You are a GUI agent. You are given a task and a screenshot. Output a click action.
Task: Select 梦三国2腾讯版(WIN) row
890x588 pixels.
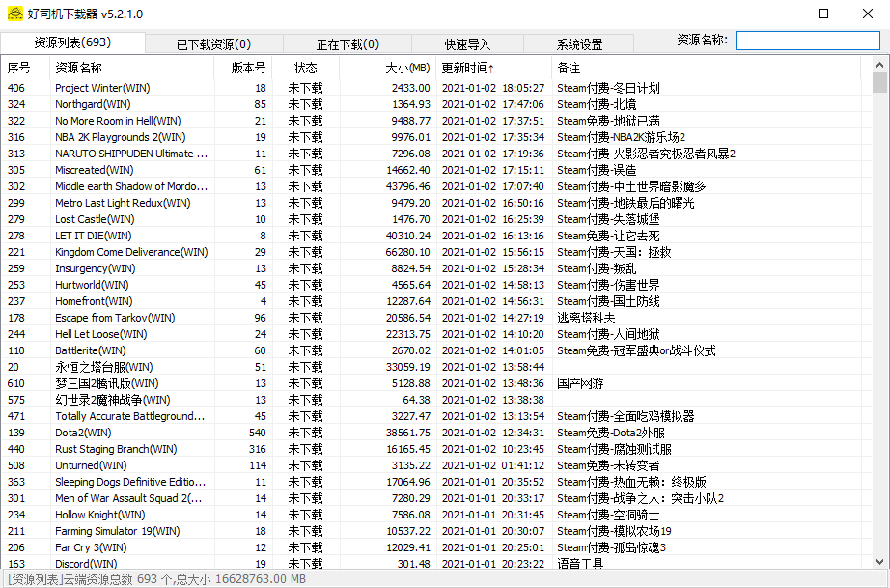tap(436, 383)
